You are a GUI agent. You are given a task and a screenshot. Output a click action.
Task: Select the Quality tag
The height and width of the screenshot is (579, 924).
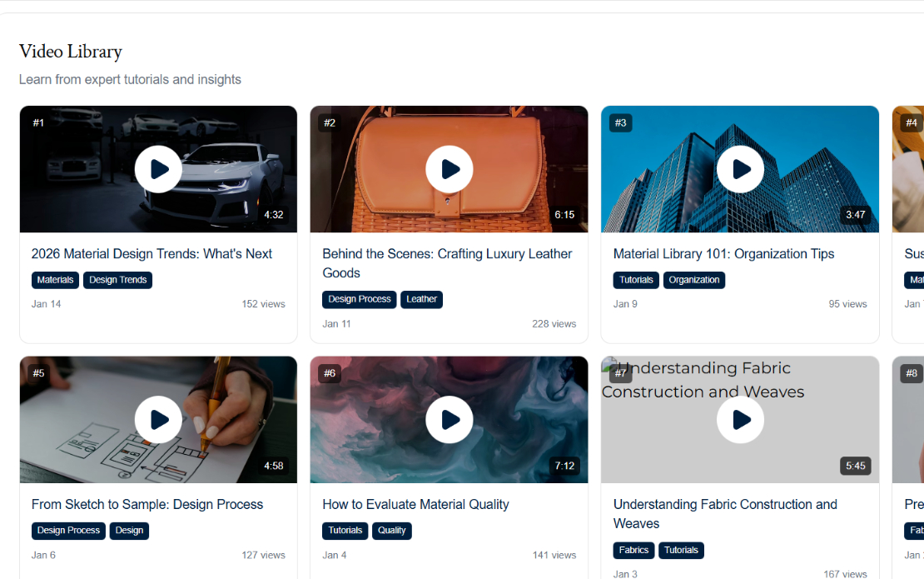392,531
